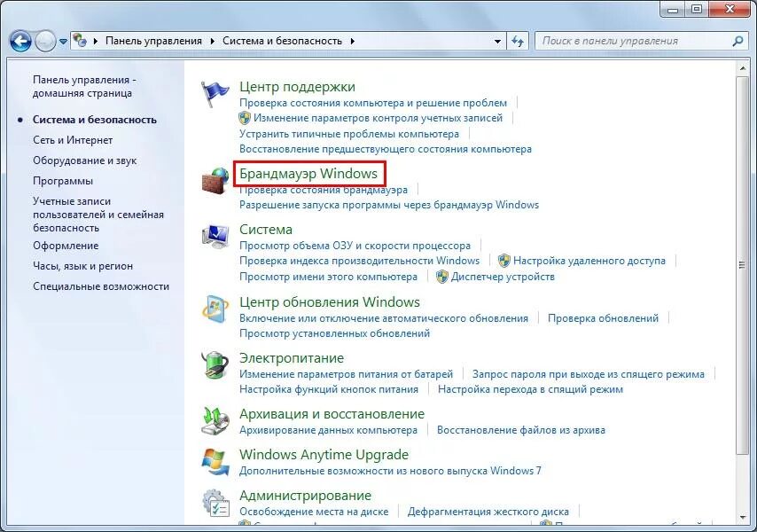Click shield icon beside Диспетчер устройств
757x532 pixels.
pos(441,277)
